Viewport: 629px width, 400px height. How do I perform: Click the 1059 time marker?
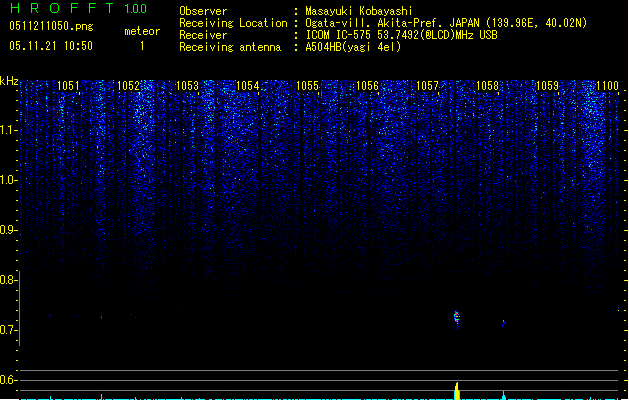(547, 85)
